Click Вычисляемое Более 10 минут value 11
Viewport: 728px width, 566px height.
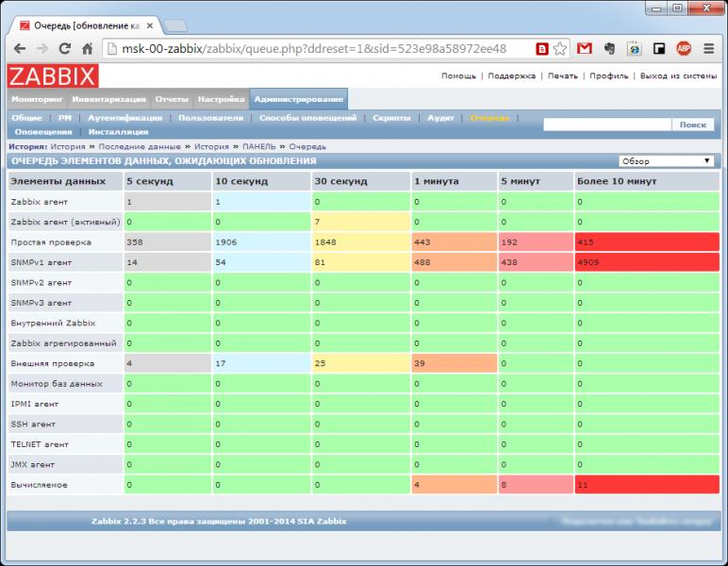pyautogui.click(x=647, y=485)
